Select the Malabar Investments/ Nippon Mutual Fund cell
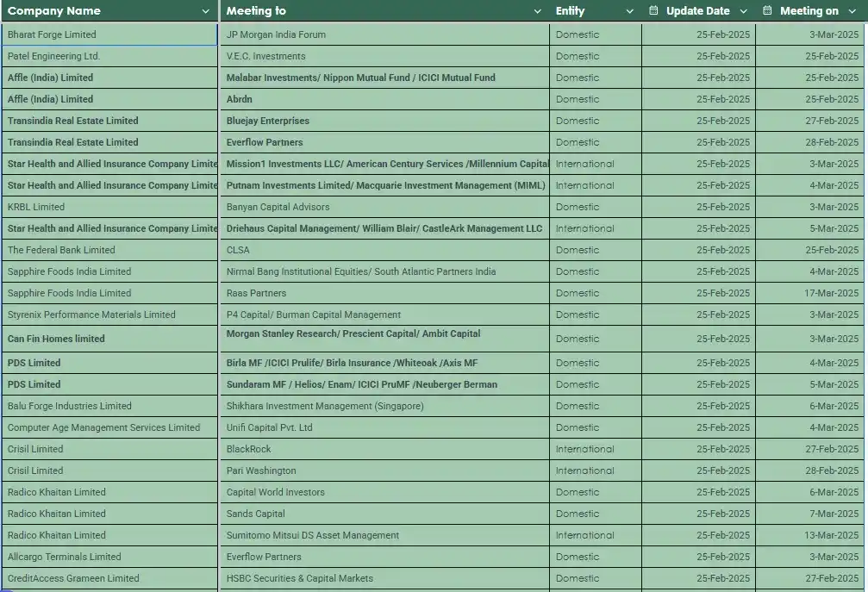The width and height of the screenshot is (868, 592). tap(384, 78)
